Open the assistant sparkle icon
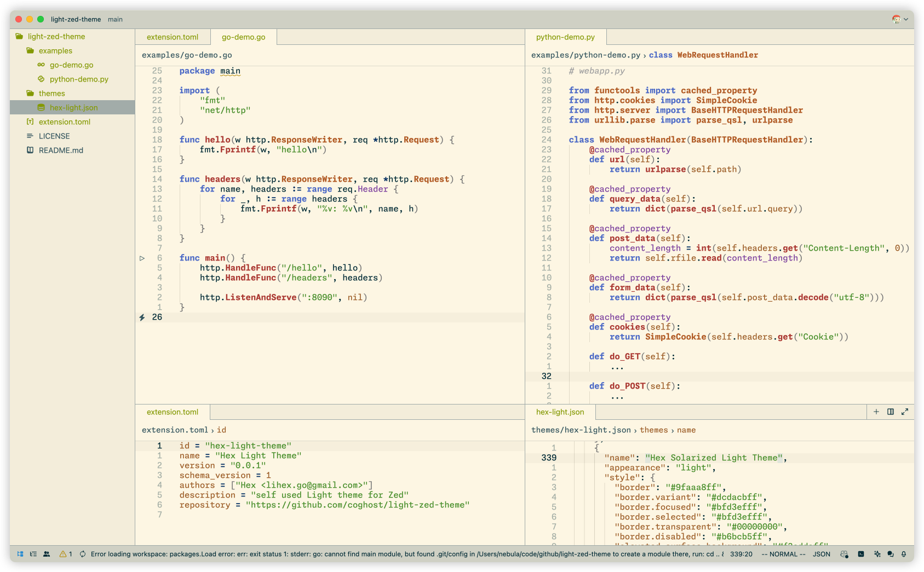This screenshot has height=572, width=924. (x=877, y=554)
